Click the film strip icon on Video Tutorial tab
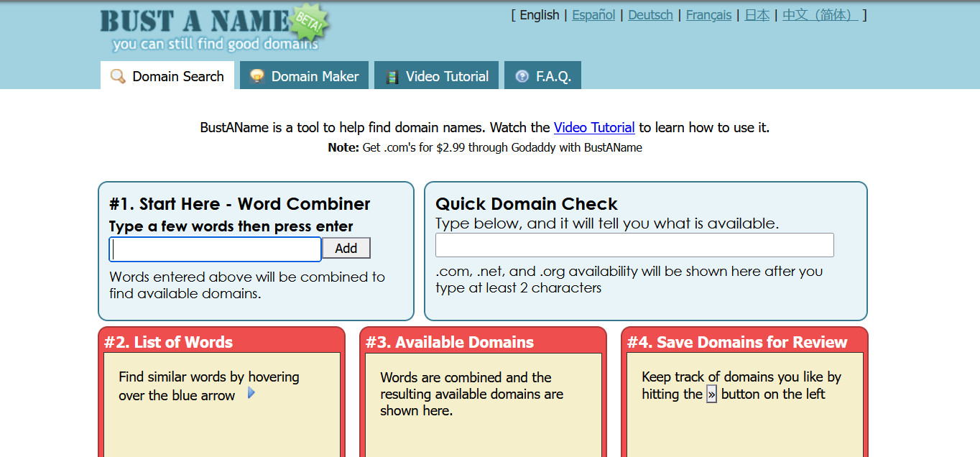 (x=392, y=77)
